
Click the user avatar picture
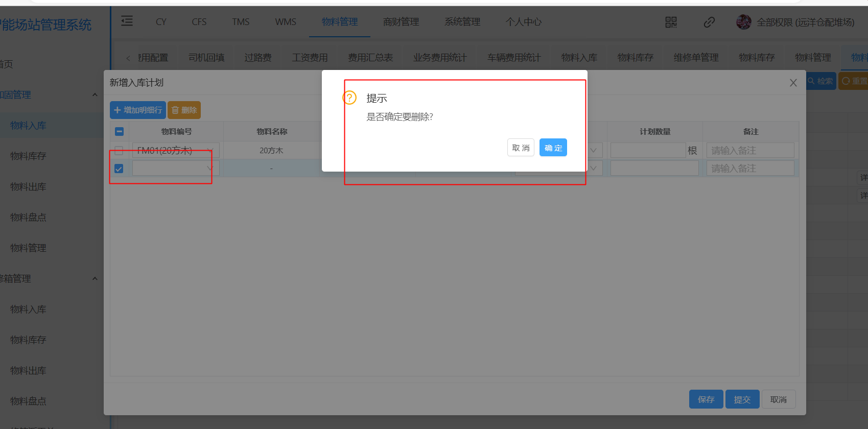[743, 22]
